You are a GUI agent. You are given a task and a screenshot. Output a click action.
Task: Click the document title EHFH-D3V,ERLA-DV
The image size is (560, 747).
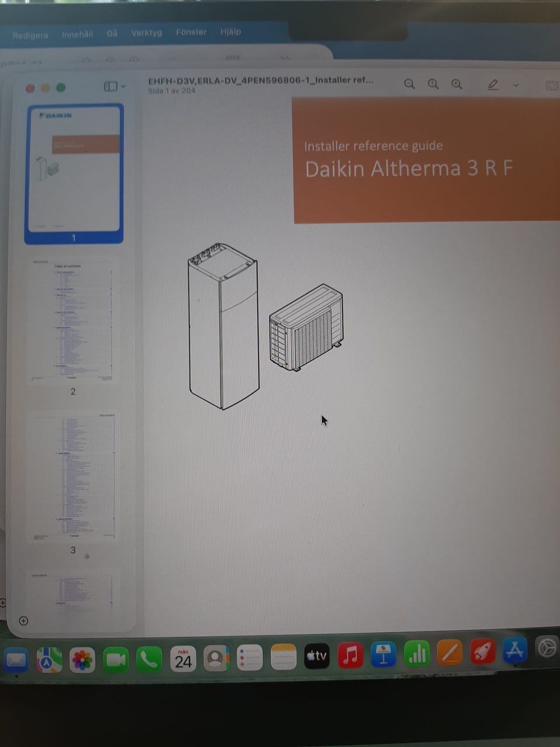(260, 81)
